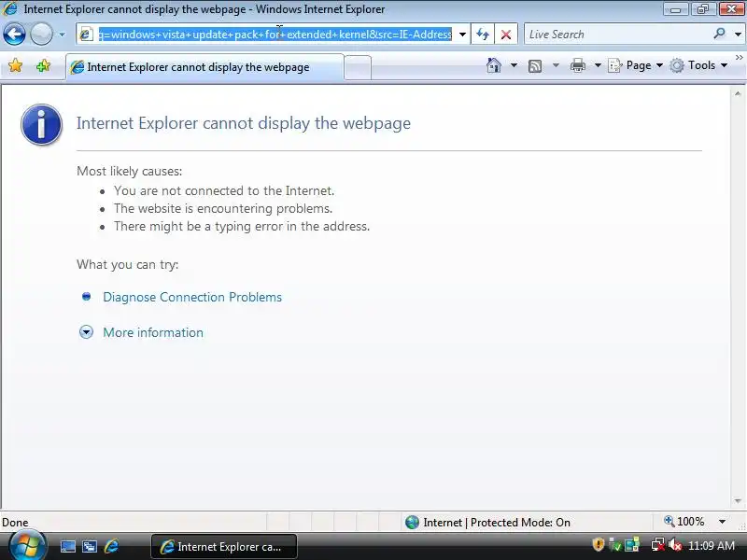Click the muted volume tray icon

click(674, 544)
